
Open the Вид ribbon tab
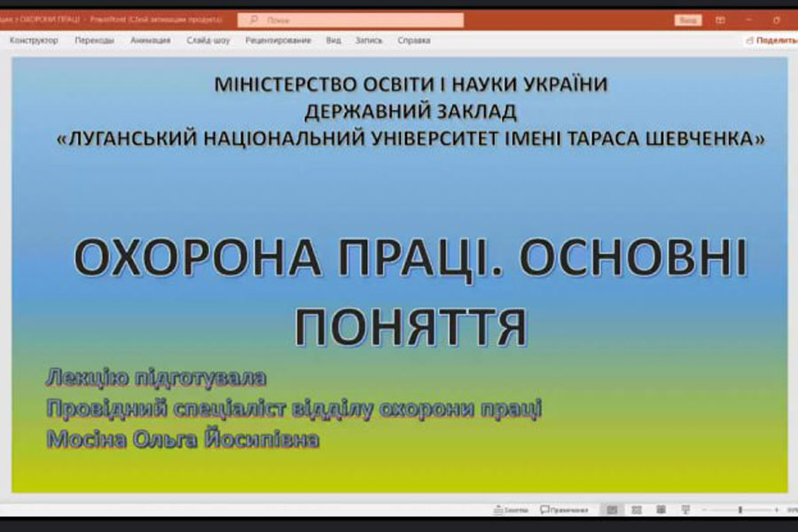point(333,40)
